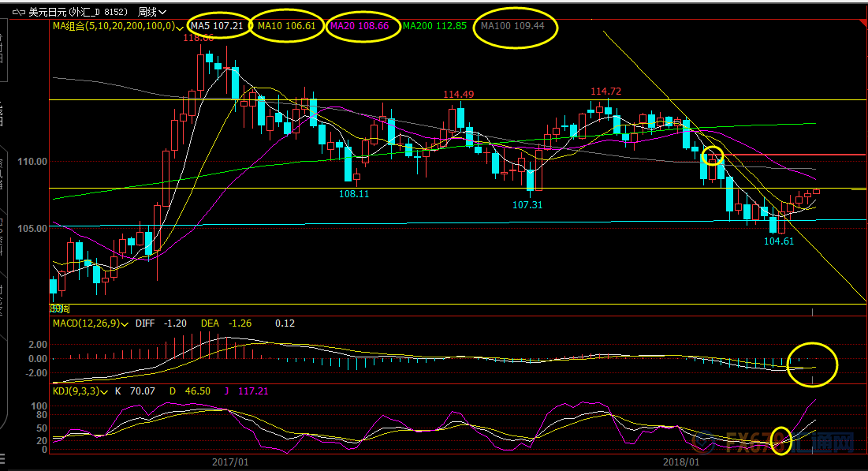Click the 114.72 peak price label
The width and height of the screenshot is (868, 471).
(605, 92)
